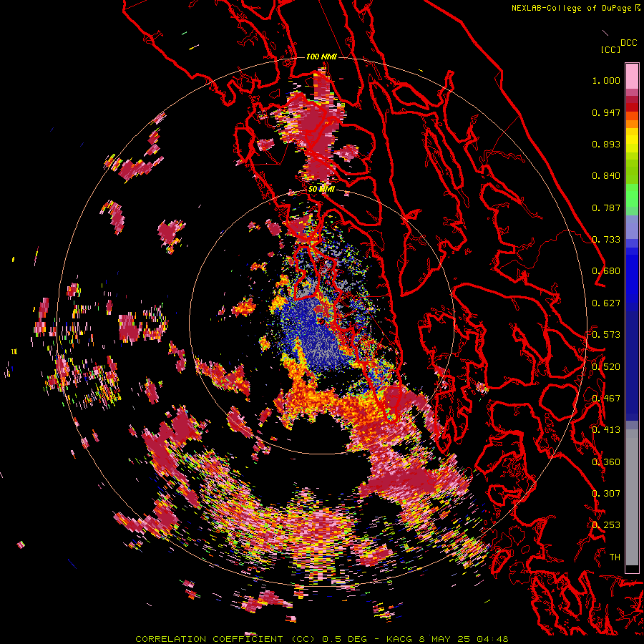Select the 0.467 legend label
This screenshot has width=644, height=644.
(x=606, y=399)
